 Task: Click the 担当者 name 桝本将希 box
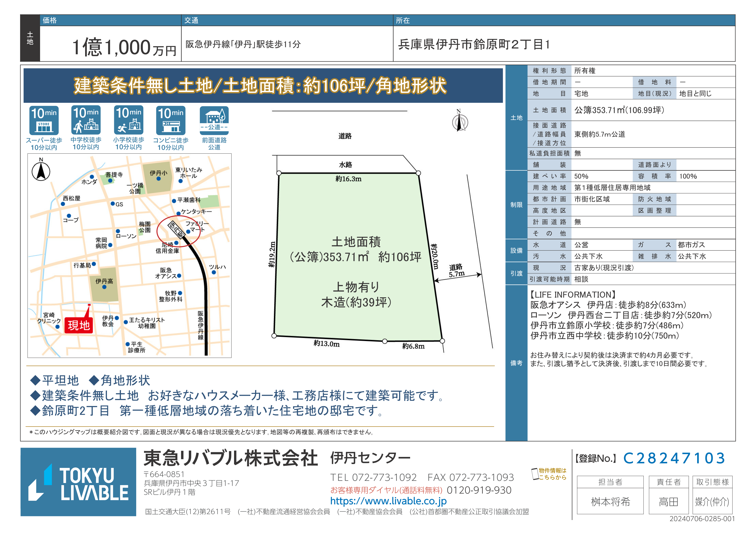pyautogui.click(x=610, y=501)
